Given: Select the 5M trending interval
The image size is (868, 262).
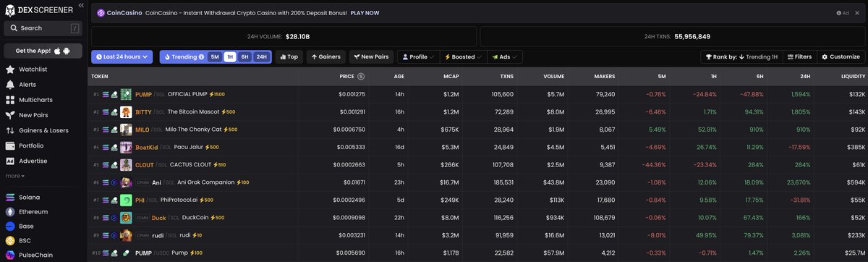Looking at the screenshot, I should pyautogui.click(x=215, y=56).
